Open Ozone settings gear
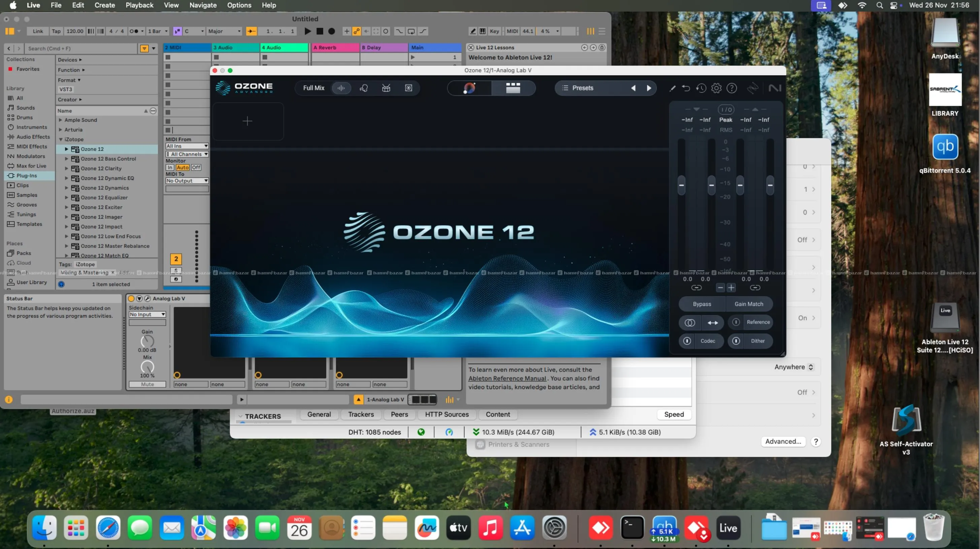 tap(716, 88)
